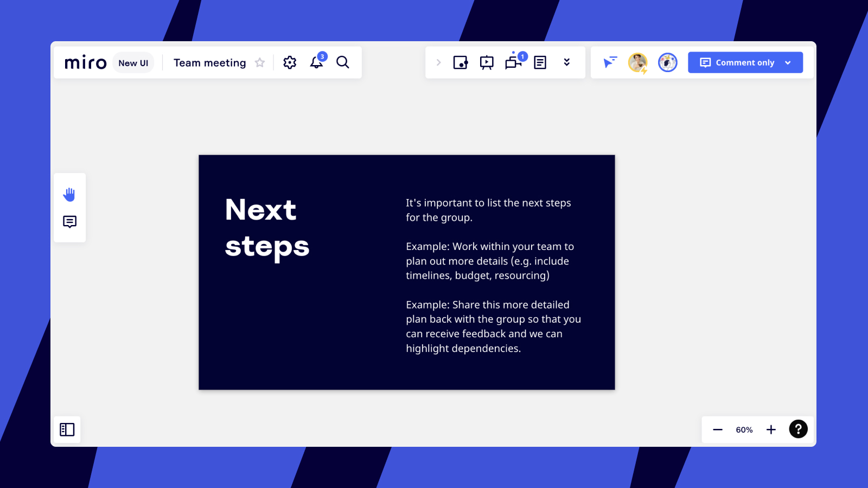Open the sticky frame tool icon
Image resolution: width=868 pixels, height=488 pixels.
460,63
